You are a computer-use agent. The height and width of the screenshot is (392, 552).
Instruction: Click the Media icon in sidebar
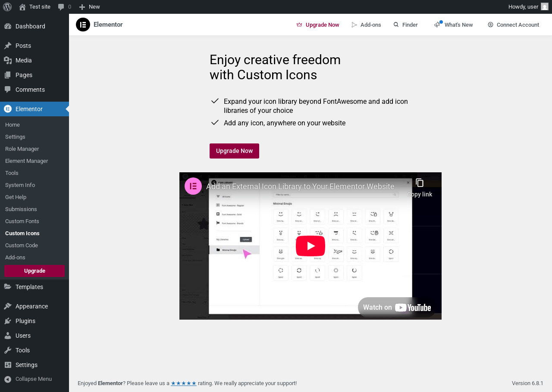8,60
